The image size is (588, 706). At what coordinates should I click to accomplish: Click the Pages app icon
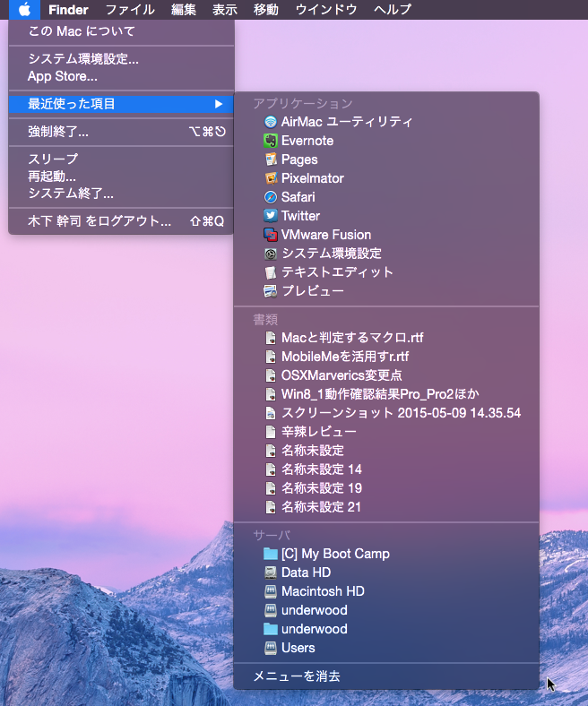tap(271, 159)
